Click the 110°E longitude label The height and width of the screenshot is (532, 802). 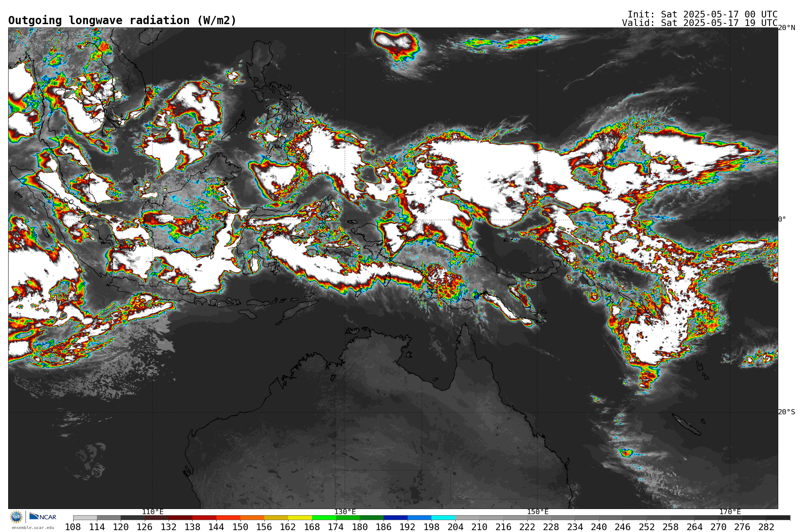coord(153,512)
